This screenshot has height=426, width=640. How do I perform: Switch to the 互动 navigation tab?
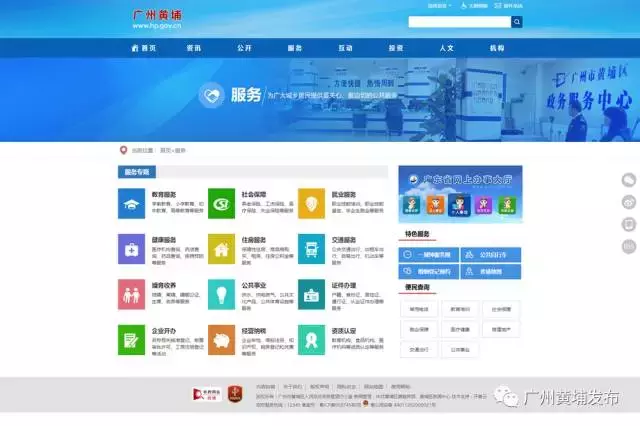(x=345, y=47)
